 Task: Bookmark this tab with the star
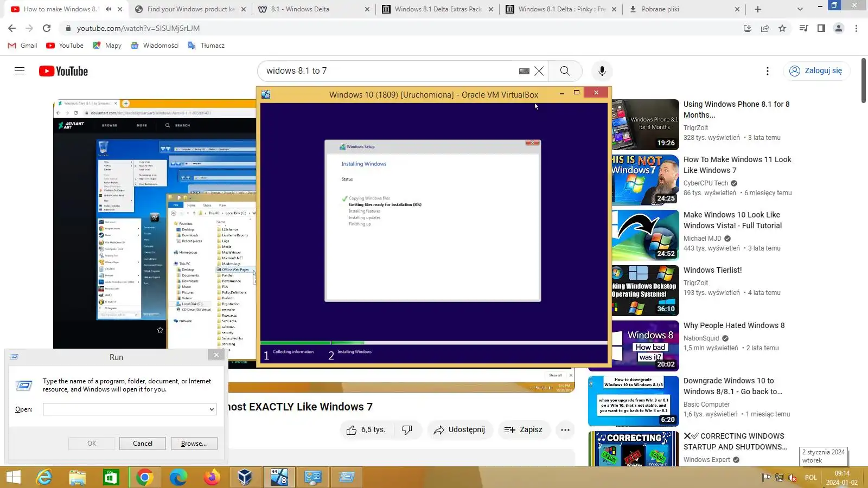(782, 28)
